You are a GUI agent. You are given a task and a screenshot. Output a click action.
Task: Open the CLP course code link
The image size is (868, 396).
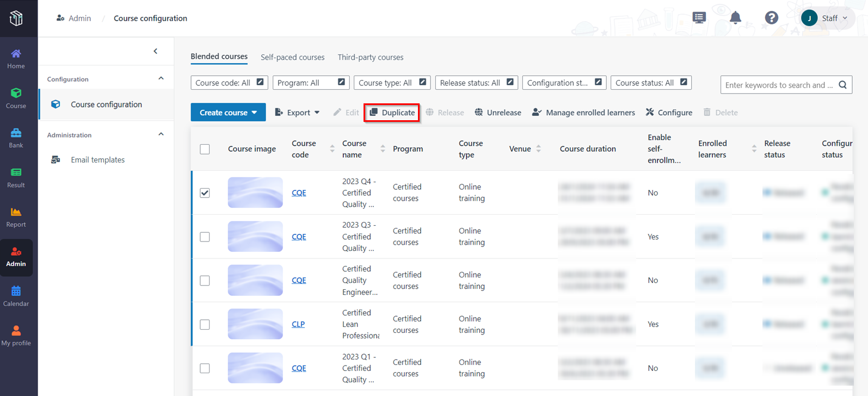[x=298, y=324]
